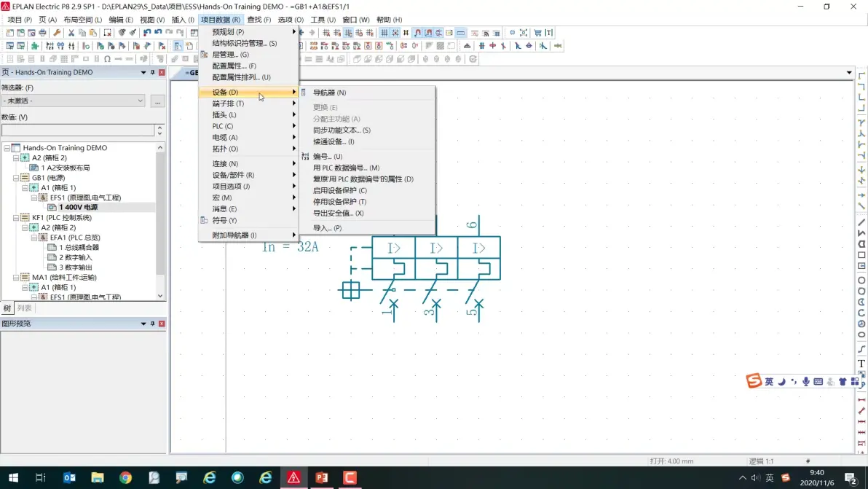
Task: Open project settings wrench icon
Action: (x=57, y=33)
